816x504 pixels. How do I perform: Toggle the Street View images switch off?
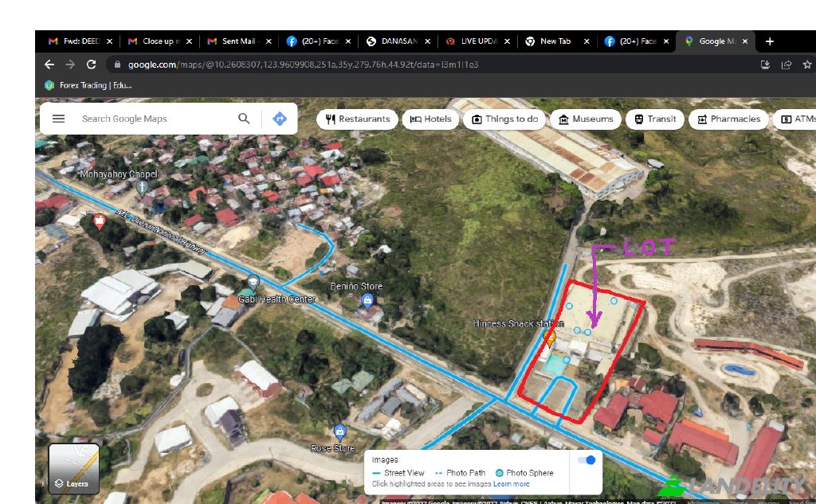point(586,460)
